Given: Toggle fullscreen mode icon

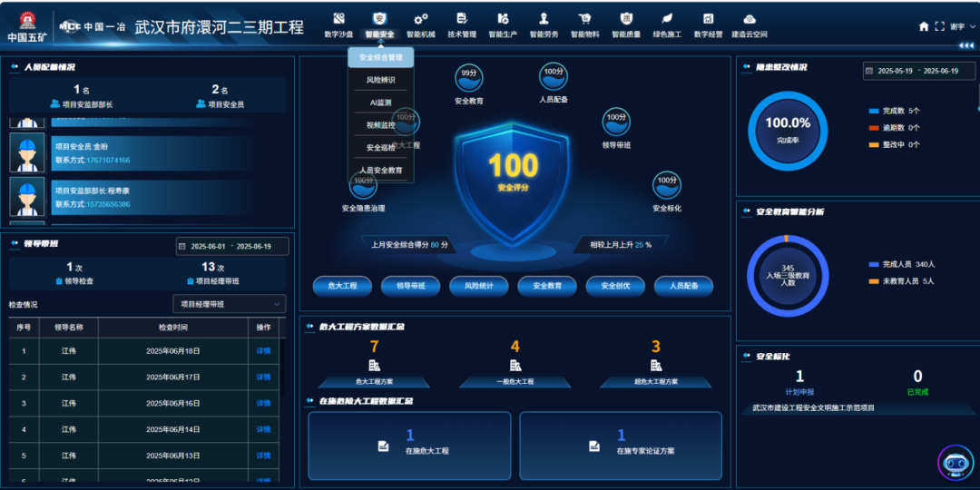Looking at the screenshot, I should (x=939, y=26).
